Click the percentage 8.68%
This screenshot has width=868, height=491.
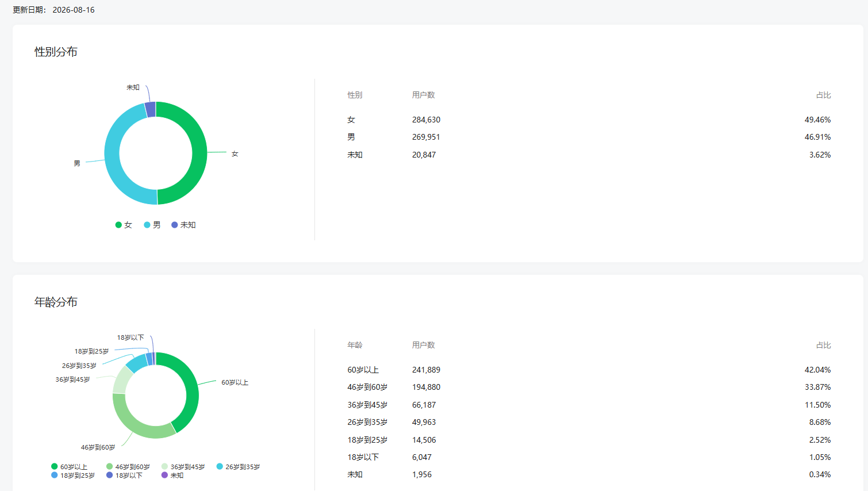click(820, 422)
